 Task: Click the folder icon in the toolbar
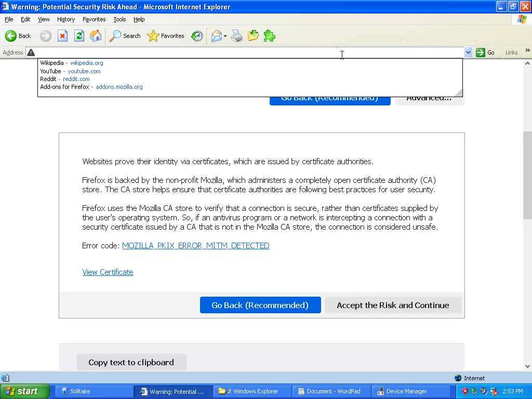click(x=253, y=36)
